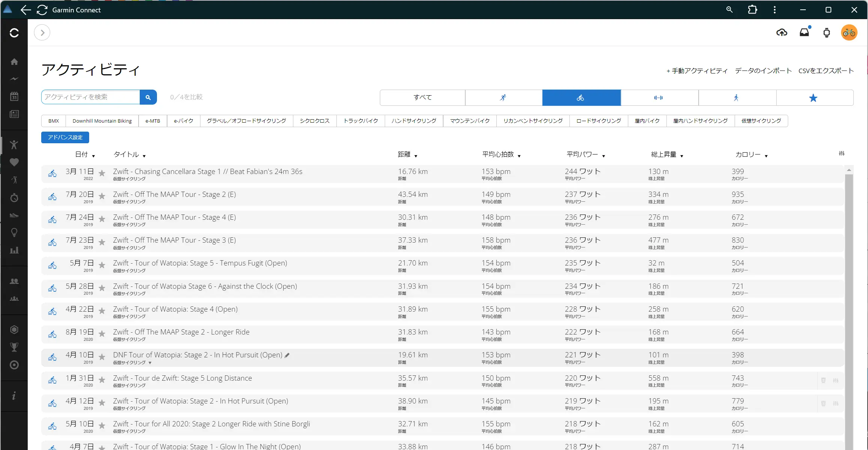Sort by average heart rate column
The width and height of the screenshot is (868, 450).
click(502, 154)
